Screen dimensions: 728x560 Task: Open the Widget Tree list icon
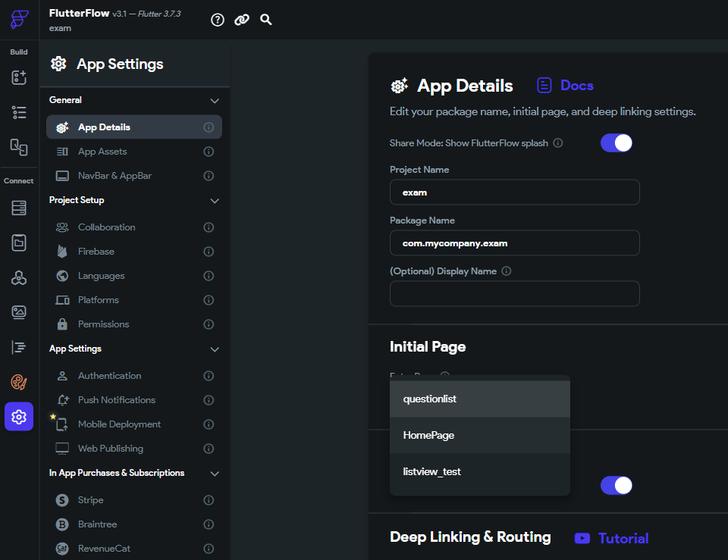point(19,112)
